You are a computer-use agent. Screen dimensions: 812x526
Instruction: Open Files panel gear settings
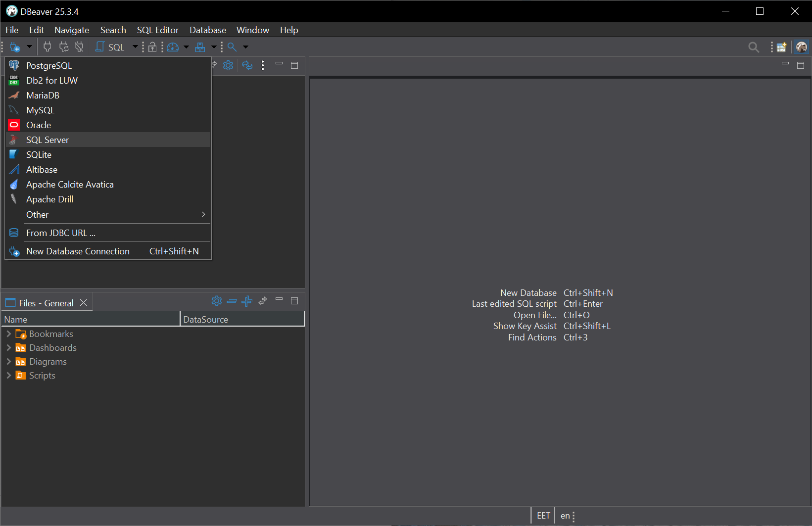[x=216, y=301]
